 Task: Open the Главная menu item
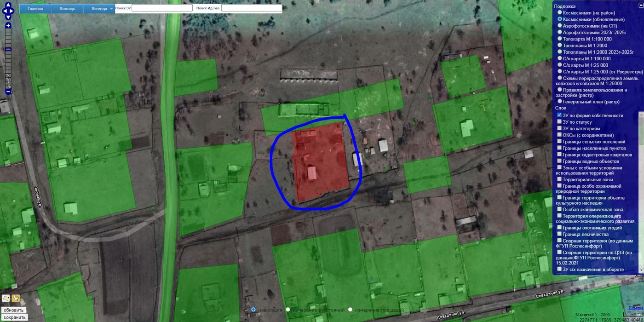click(35, 9)
